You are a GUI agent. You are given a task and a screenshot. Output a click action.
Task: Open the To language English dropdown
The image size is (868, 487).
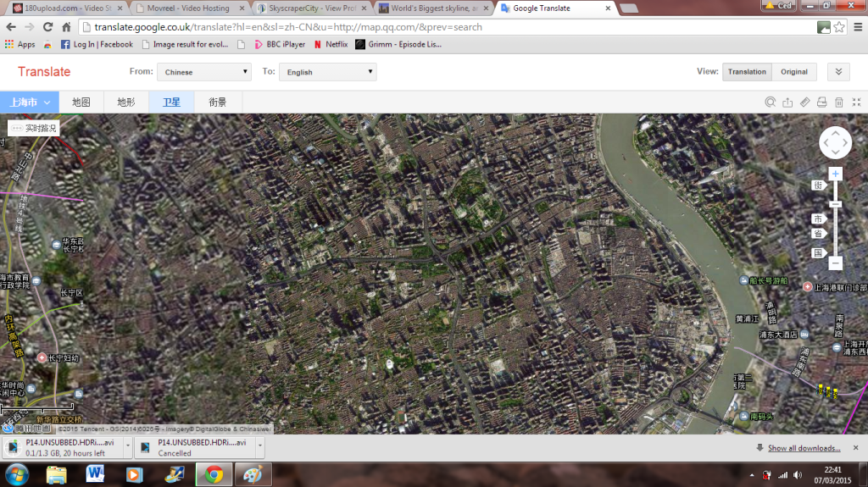(x=327, y=72)
